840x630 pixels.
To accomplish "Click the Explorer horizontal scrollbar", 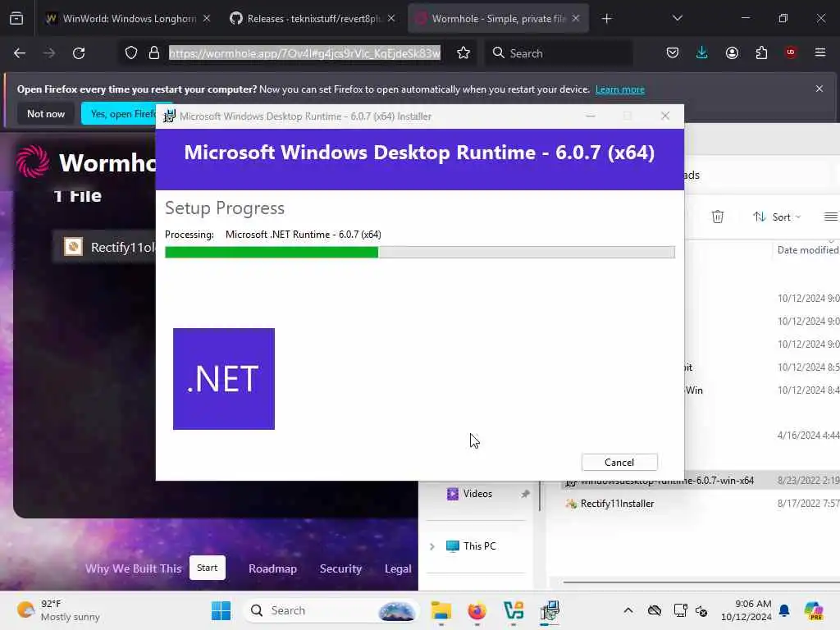I will (x=701, y=582).
